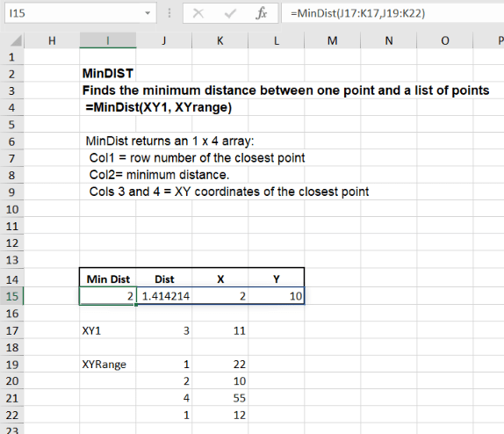This screenshot has width=504, height=434.
Task: Click 'Col1 = row number of the closest point'
Action: pyautogui.click(x=197, y=157)
